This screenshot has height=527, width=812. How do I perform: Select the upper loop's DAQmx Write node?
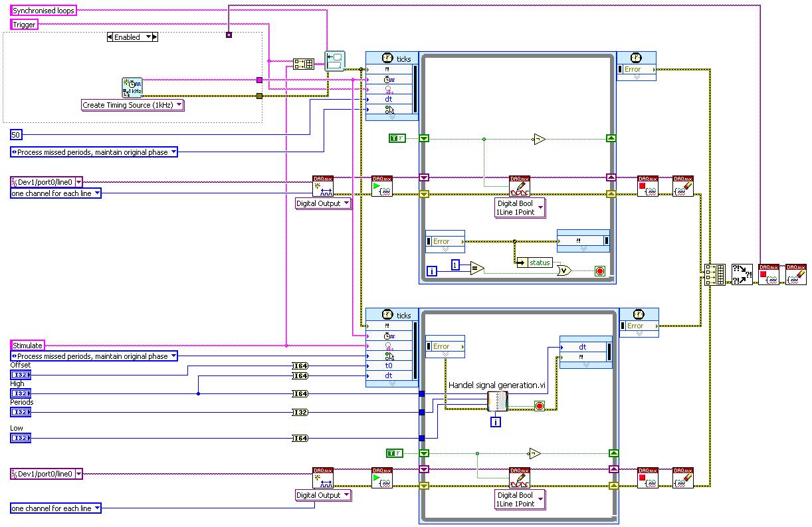point(520,186)
